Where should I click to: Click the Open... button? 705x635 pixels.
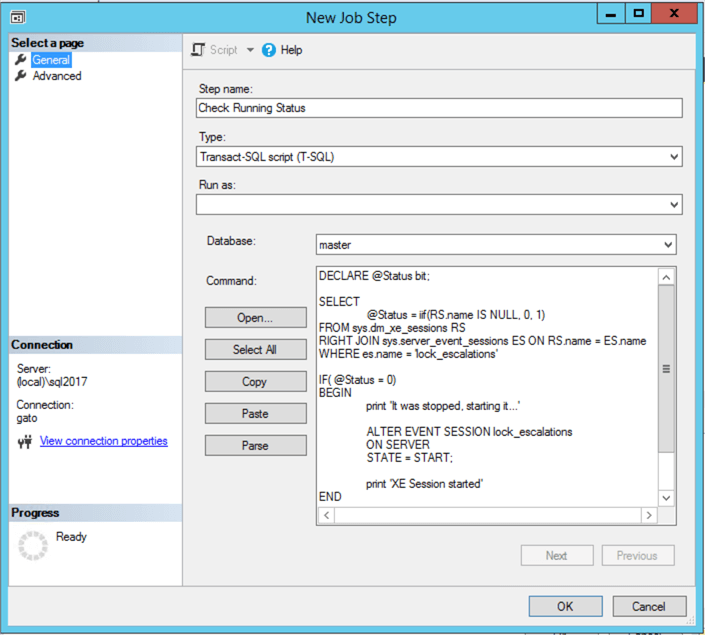click(255, 318)
